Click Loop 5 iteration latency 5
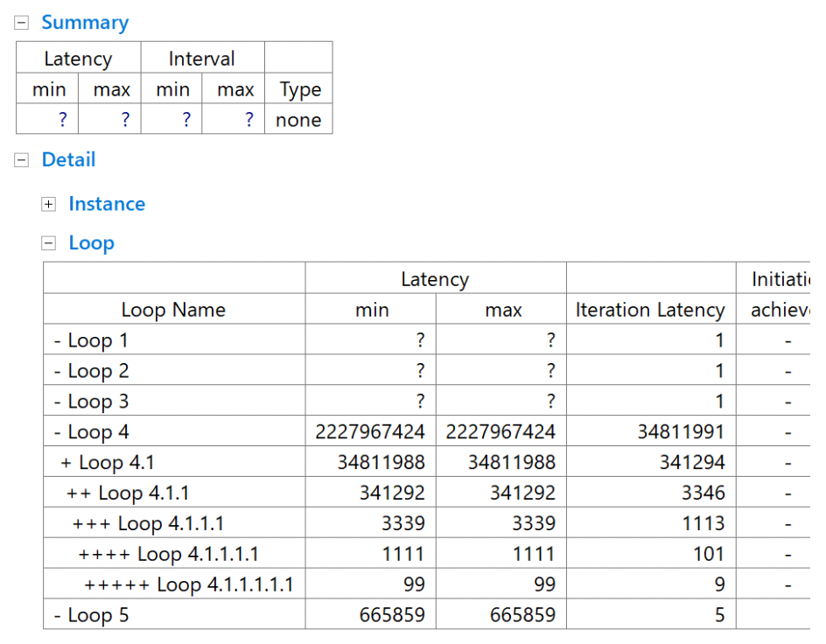This screenshot has height=644, width=826. coord(719,615)
